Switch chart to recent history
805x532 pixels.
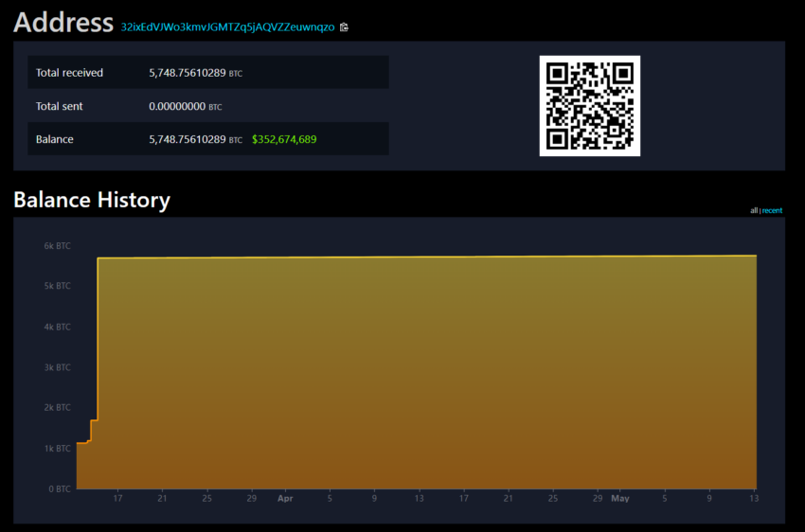pos(773,210)
